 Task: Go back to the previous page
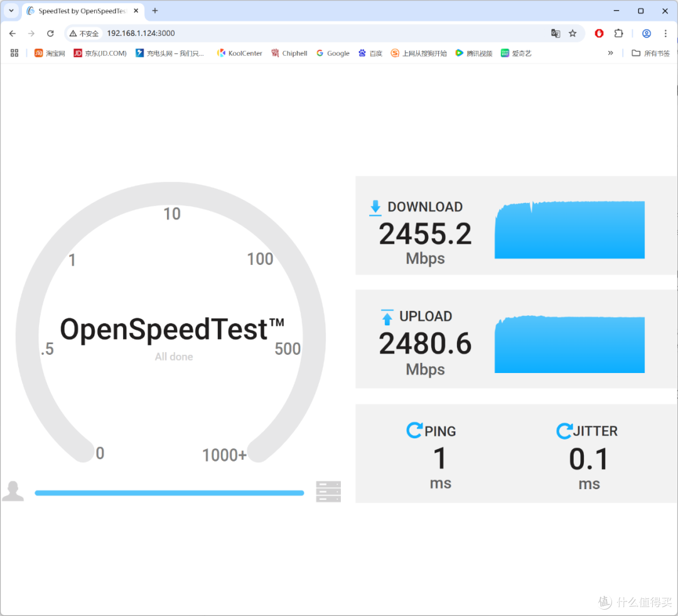[x=13, y=33]
